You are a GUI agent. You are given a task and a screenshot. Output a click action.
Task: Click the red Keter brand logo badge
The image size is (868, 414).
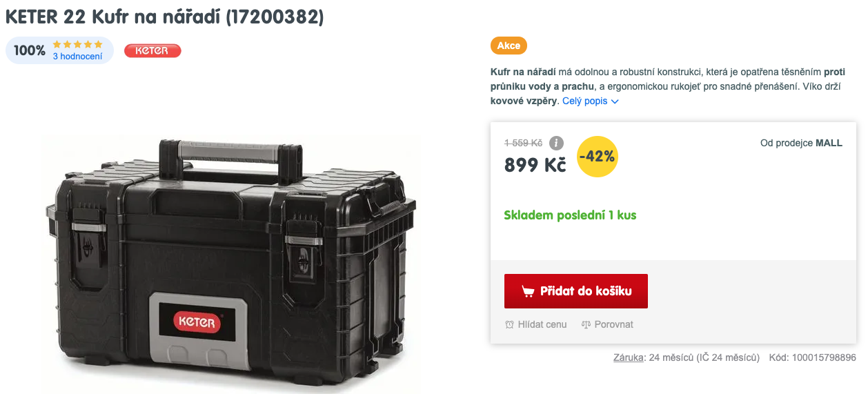(152, 50)
